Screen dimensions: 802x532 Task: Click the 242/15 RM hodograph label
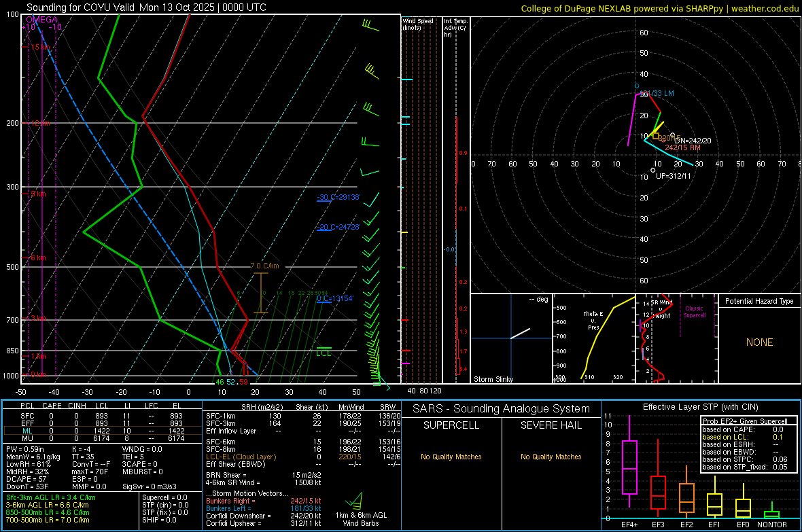point(682,147)
